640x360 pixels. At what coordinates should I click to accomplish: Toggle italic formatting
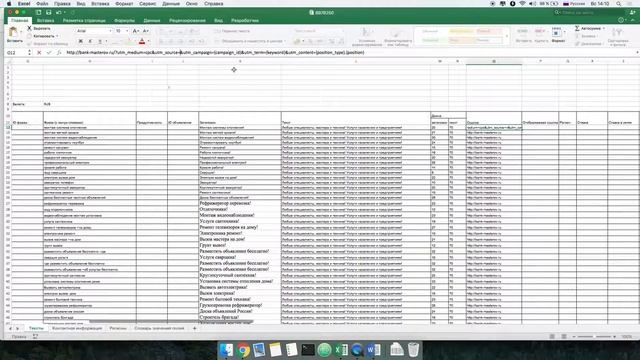[90, 41]
